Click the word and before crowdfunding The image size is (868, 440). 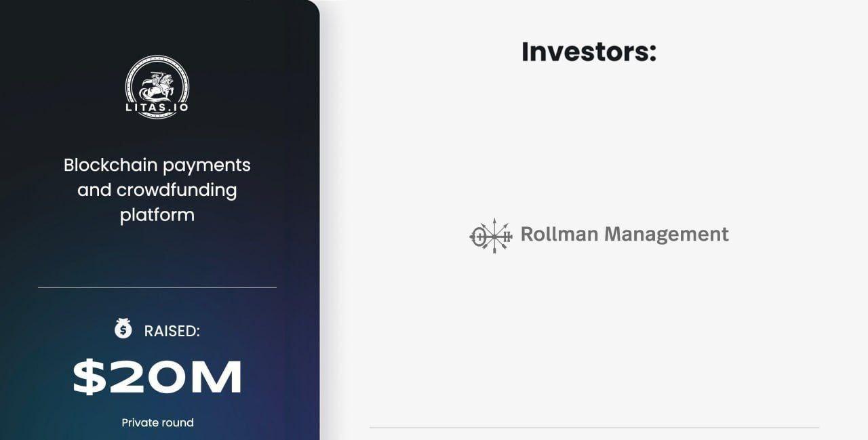(94, 190)
